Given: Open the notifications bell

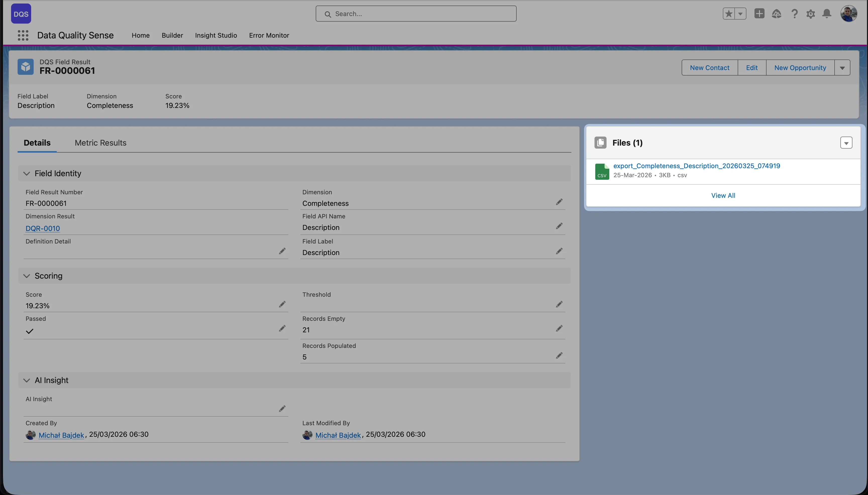Looking at the screenshot, I should [x=827, y=14].
